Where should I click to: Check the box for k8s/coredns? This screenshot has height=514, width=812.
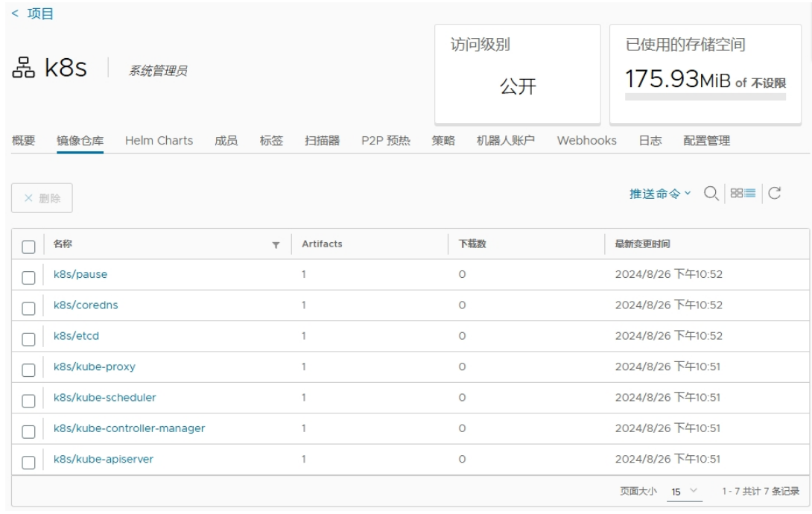(28, 308)
